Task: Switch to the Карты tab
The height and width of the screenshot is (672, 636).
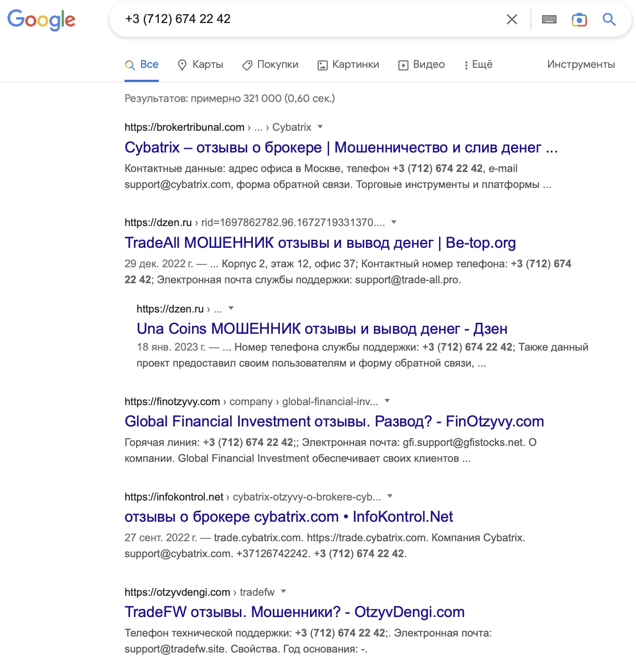Action: [200, 65]
